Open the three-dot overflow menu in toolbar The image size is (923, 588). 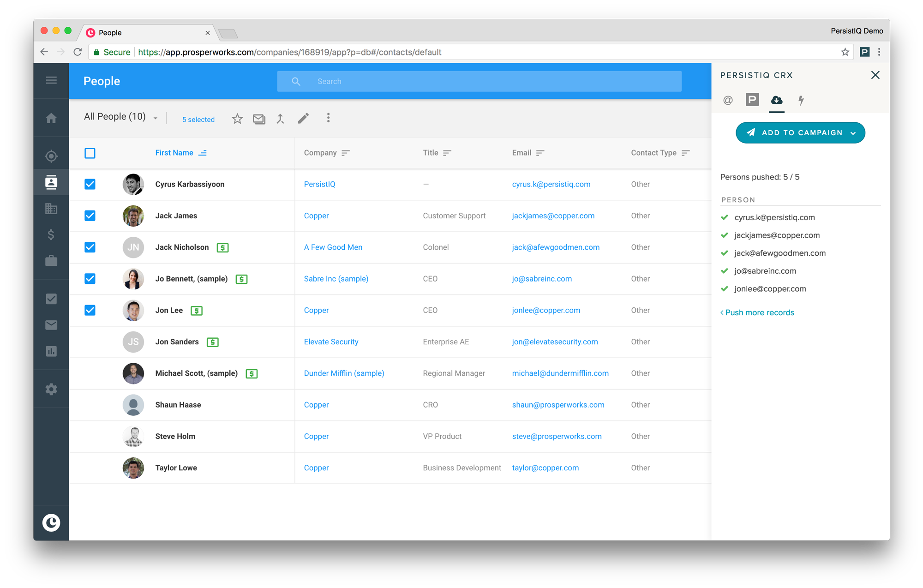point(328,118)
